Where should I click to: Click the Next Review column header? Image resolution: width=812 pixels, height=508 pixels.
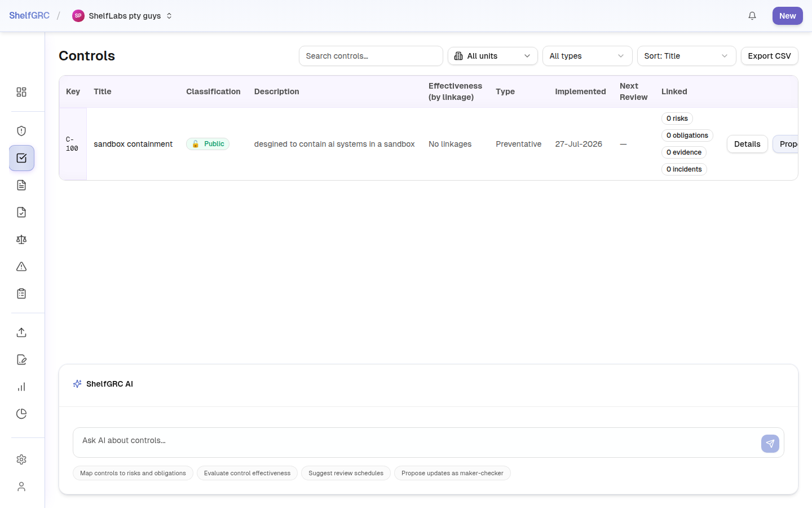634,91
